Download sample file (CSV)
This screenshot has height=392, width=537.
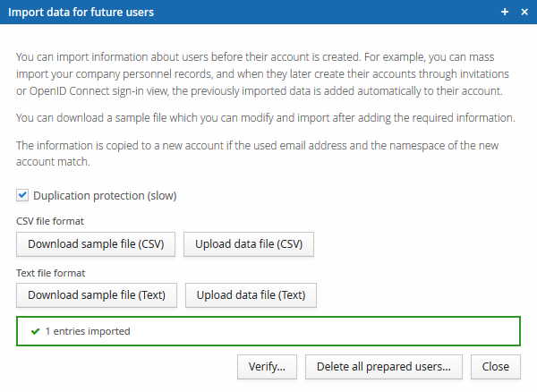click(95, 244)
